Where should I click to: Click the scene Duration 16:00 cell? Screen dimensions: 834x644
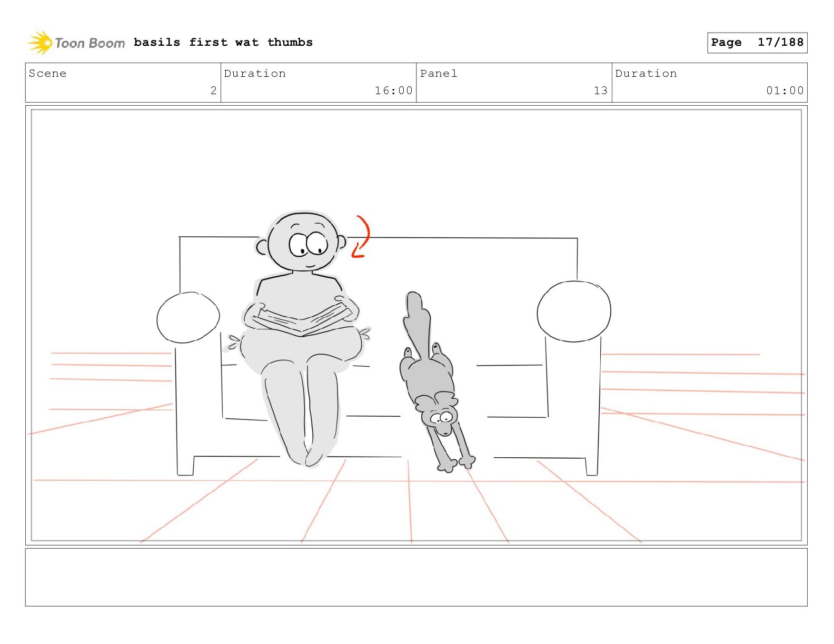pos(319,83)
